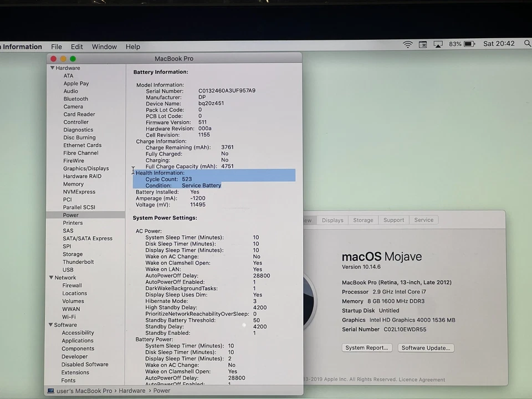Click the 83% battery percentage
The width and height of the screenshot is (532, 399).
(455, 44)
